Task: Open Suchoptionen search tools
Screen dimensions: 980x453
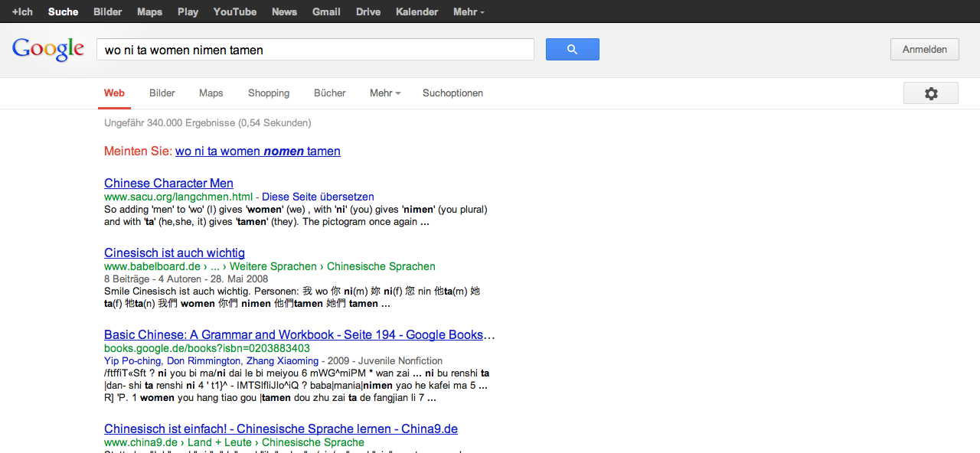Action: (452, 93)
